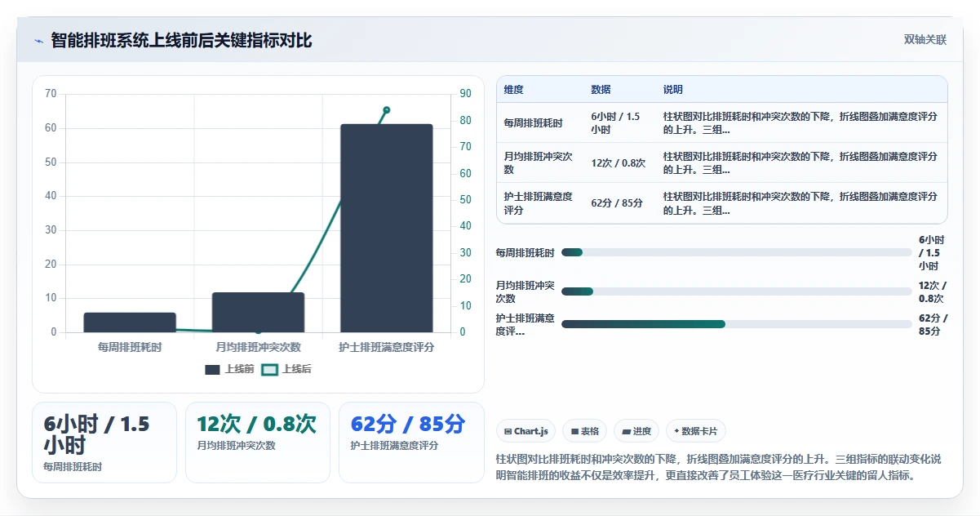Click the 护士排班满意度评分 x-axis label
The image size is (980, 516).
[x=387, y=347]
